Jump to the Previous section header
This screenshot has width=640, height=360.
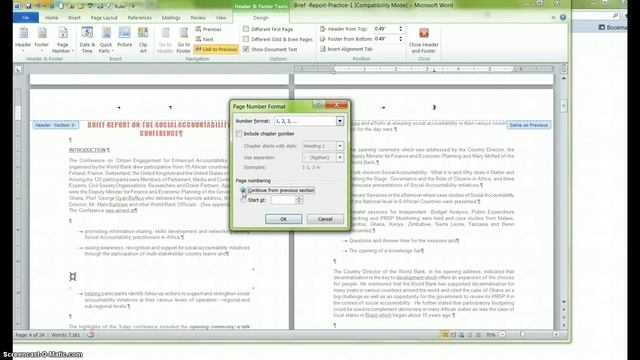208,29
